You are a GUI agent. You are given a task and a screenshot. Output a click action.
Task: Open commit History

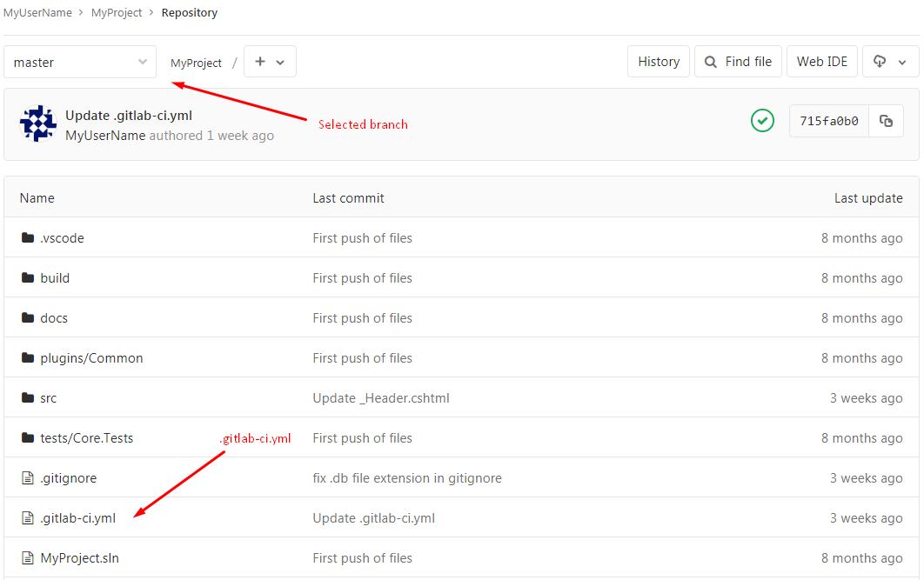click(659, 62)
